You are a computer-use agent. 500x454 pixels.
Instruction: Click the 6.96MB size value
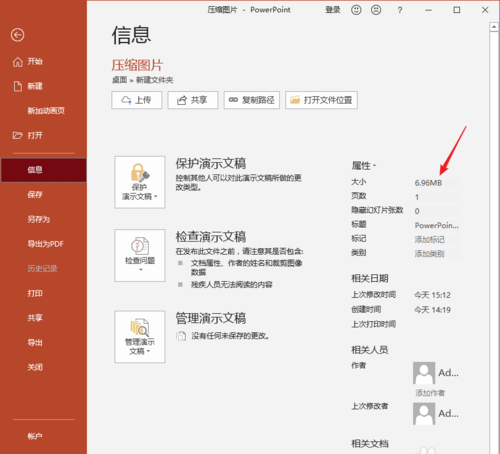pos(437,183)
